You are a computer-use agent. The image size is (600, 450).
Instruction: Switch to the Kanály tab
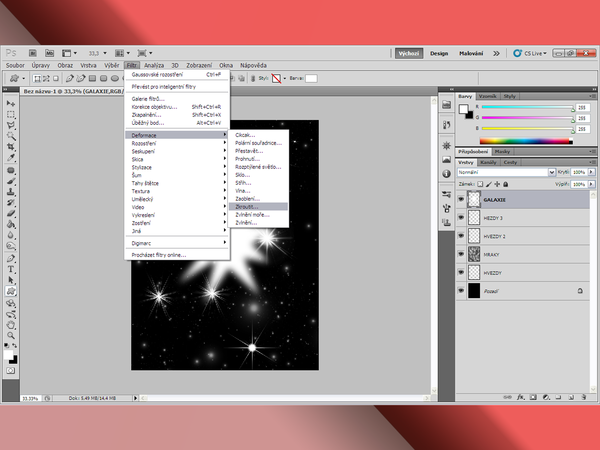click(489, 161)
